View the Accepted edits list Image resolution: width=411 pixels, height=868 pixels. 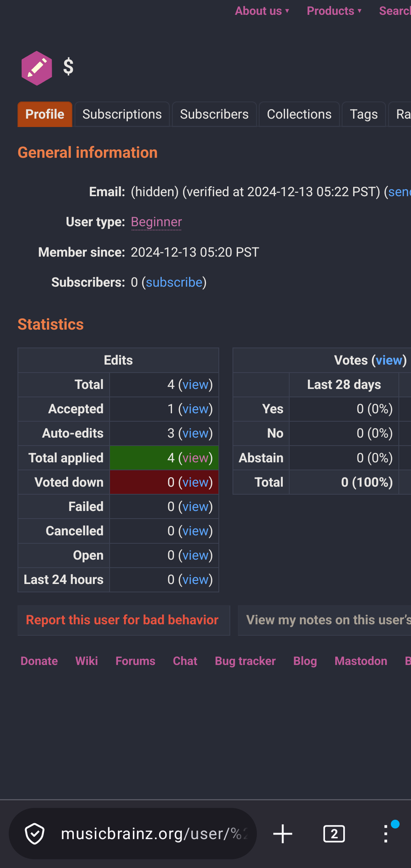tap(196, 409)
